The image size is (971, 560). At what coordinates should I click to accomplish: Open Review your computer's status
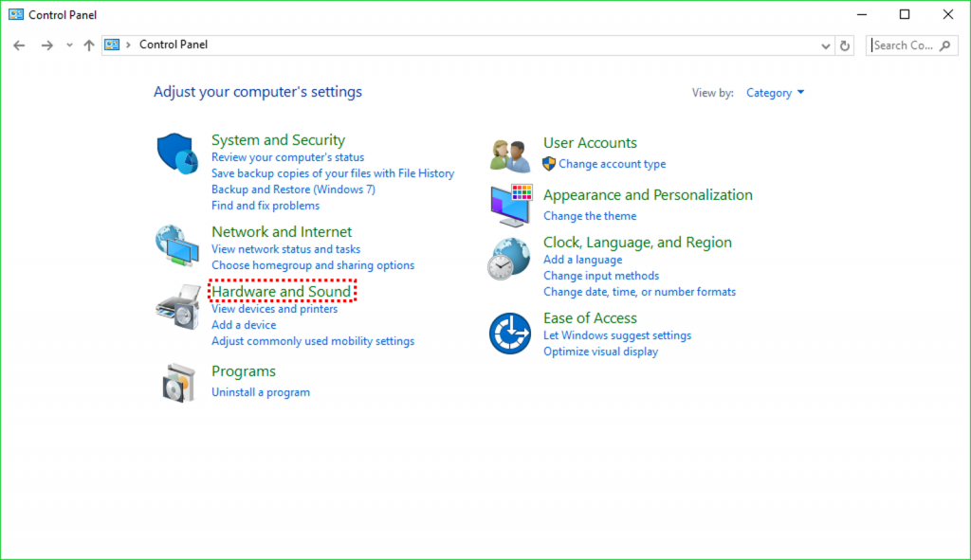pos(287,157)
